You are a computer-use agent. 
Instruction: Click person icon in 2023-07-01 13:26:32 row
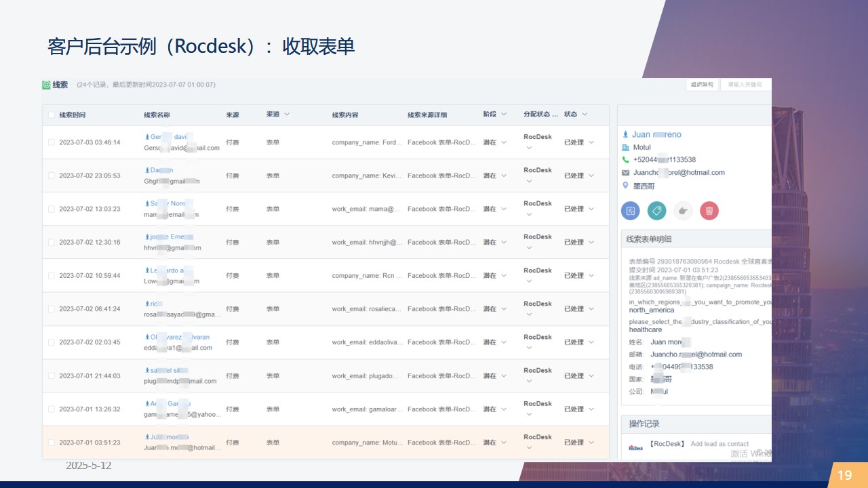pos(147,404)
